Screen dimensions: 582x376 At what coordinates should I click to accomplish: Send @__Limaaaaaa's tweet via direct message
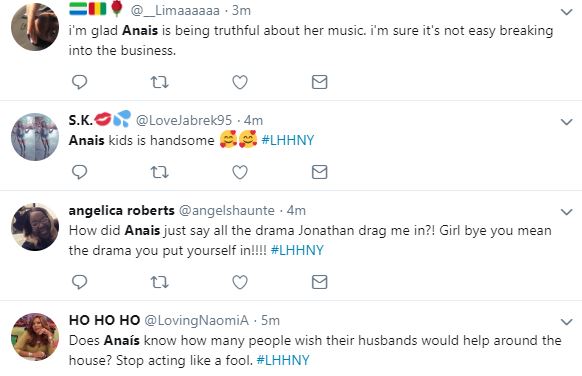(320, 82)
